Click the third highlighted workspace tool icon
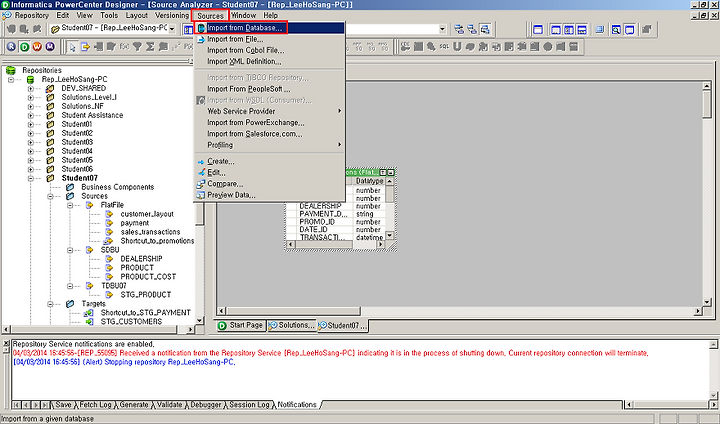This screenshot has width=720, height=424. point(485,30)
